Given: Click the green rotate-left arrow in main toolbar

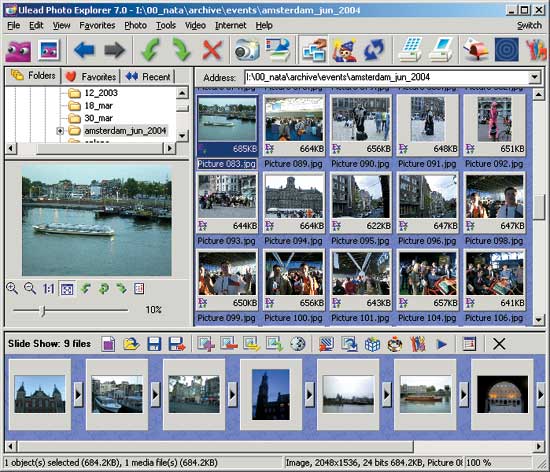Looking at the screenshot, I should tap(150, 50).
